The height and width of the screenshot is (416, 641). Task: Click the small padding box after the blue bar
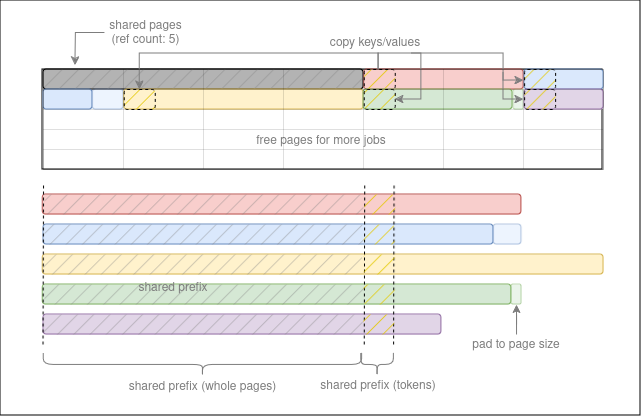pos(507,234)
